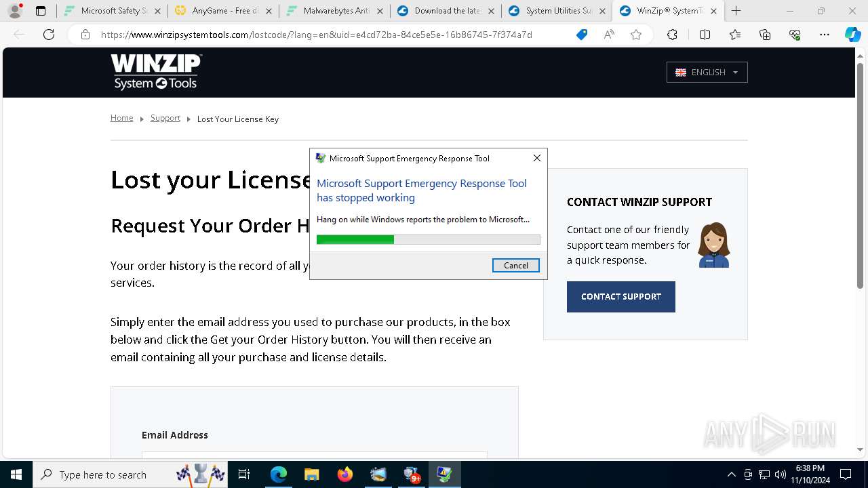Go to Home breadcrumb link
Viewport: 868px width, 488px height.
click(122, 118)
